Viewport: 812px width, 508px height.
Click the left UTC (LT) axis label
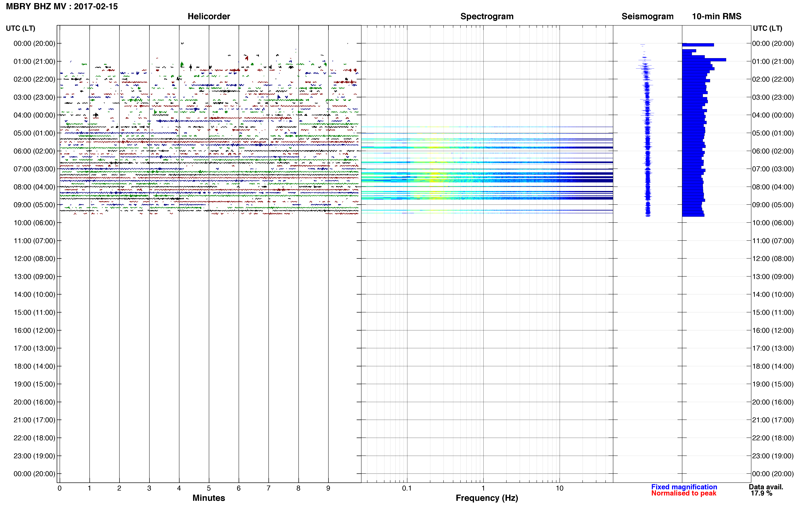[x=21, y=28]
